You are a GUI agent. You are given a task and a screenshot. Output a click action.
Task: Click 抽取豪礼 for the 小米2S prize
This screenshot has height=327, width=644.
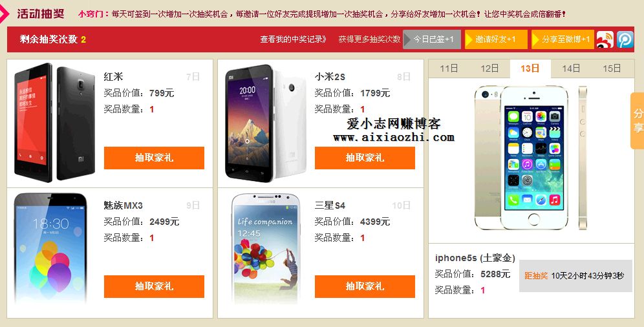365,158
